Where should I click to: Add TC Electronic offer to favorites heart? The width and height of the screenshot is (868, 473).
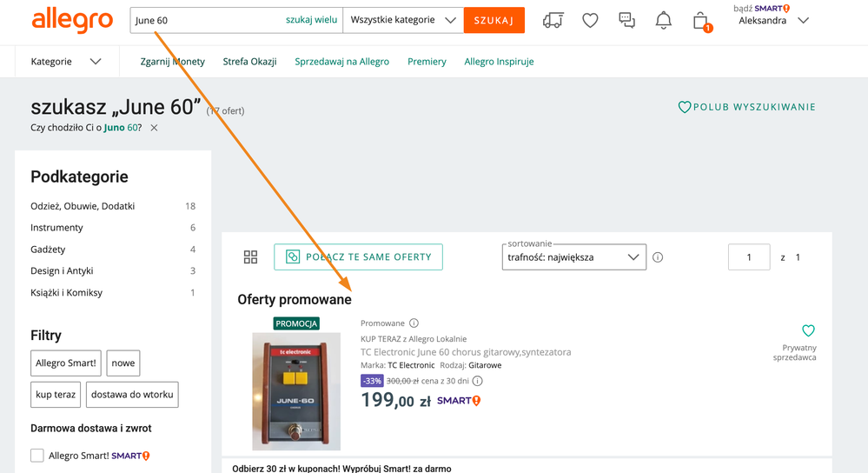coord(808,330)
